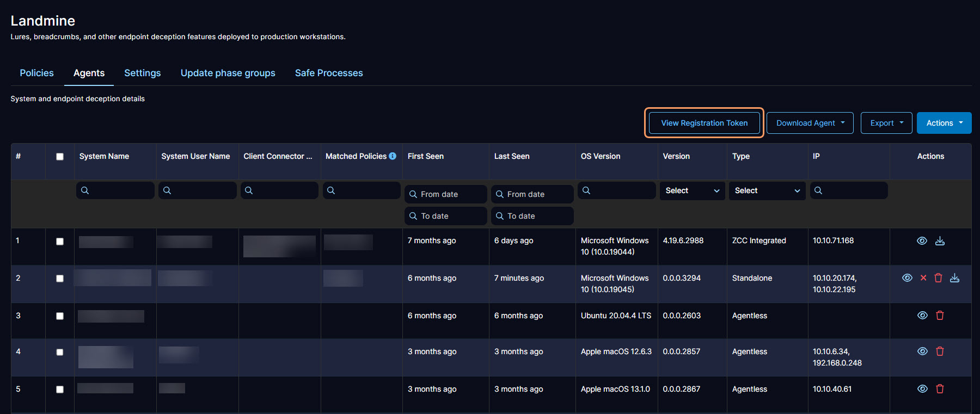Open the Type filter Select dropdown

[767, 190]
